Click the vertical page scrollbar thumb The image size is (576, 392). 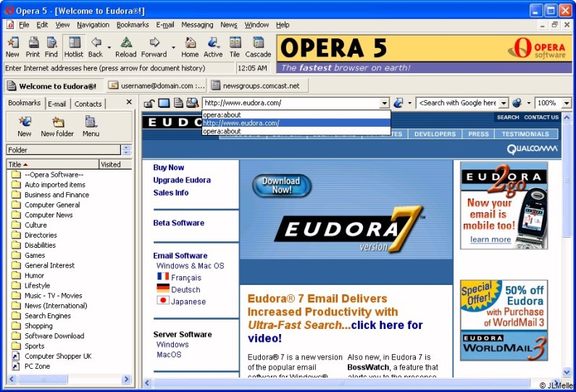pos(567,180)
